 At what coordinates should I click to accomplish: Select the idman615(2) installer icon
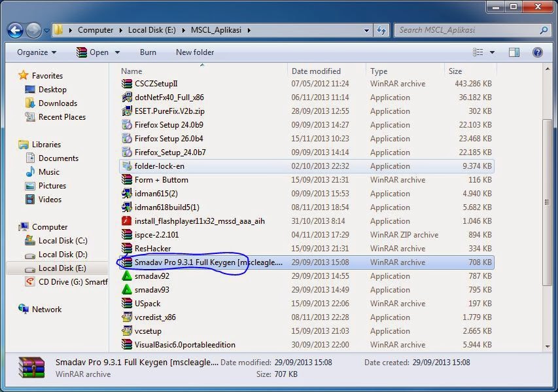click(127, 194)
